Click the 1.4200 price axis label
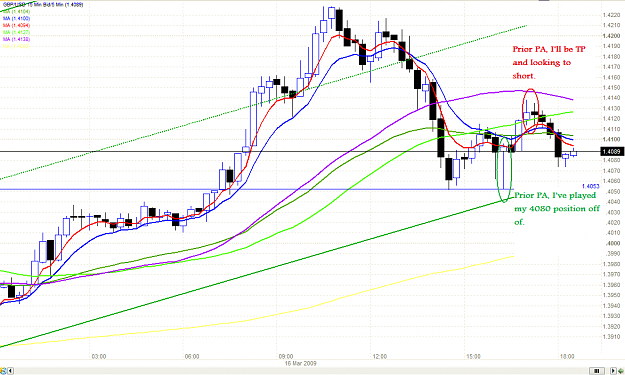 click(611, 36)
